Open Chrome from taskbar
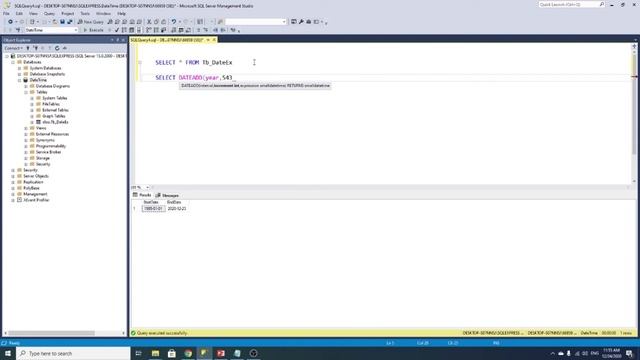 [188, 353]
